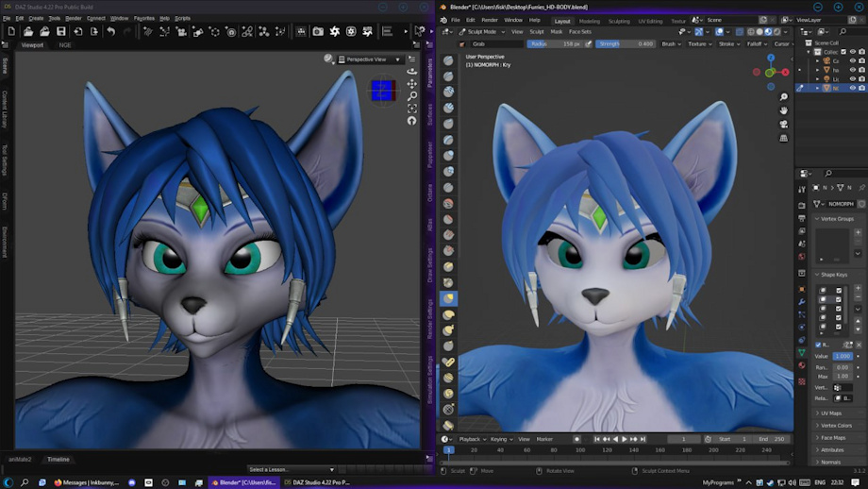868x489 pixels.
Task: Open the Sculpt Mode dropdown
Action: (481, 31)
